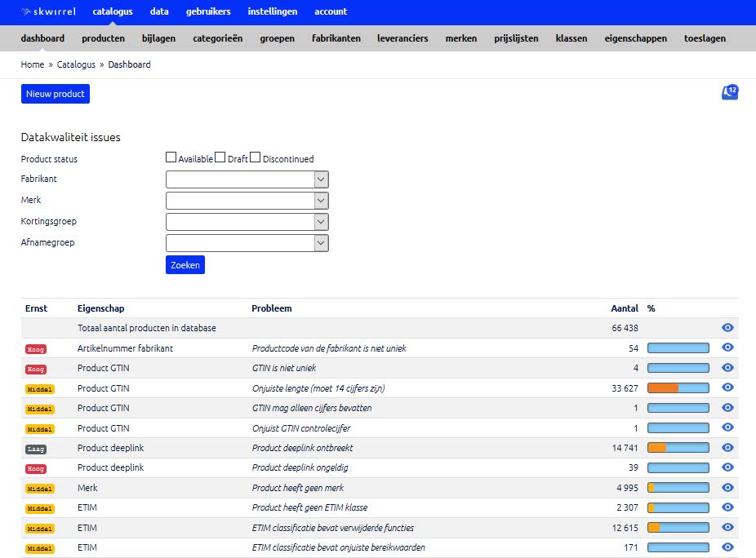Click the Nieuw product button
Screen dimensions: 756x558
[x=56, y=94]
